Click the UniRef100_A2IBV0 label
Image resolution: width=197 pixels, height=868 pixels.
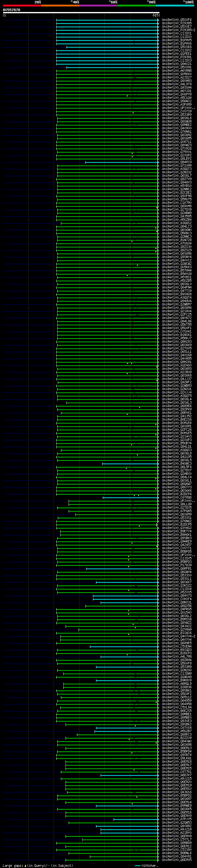tap(177, 833)
